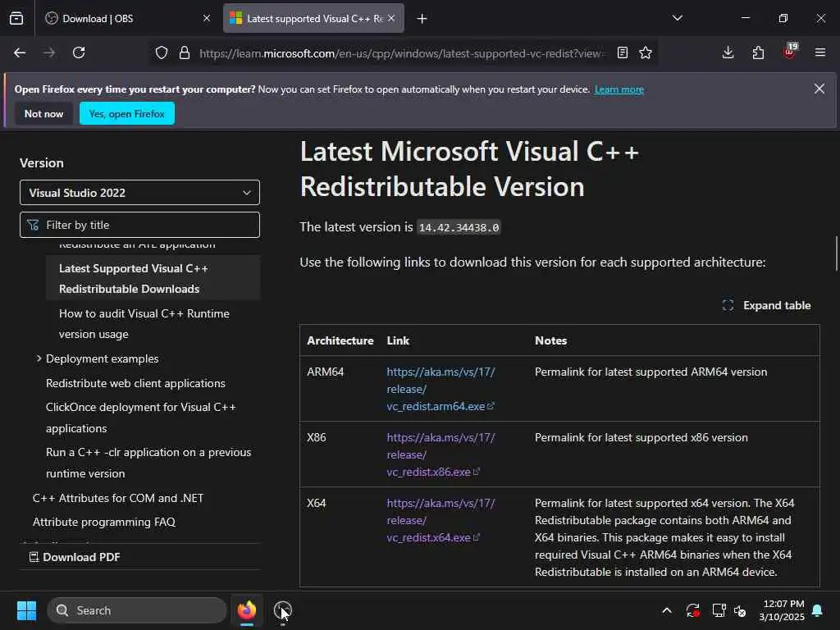Open Attribute programming FAQ
The height and width of the screenshot is (630, 840).
[104, 522]
